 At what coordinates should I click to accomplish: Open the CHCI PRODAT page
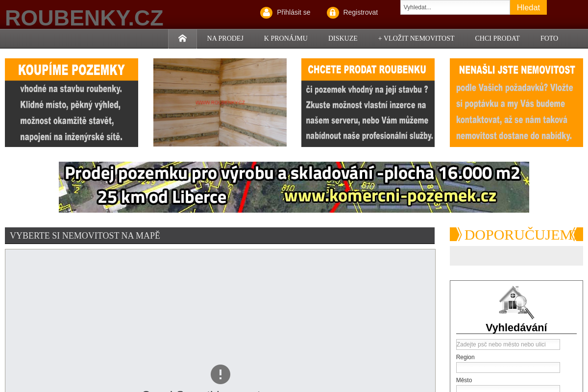click(x=497, y=38)
